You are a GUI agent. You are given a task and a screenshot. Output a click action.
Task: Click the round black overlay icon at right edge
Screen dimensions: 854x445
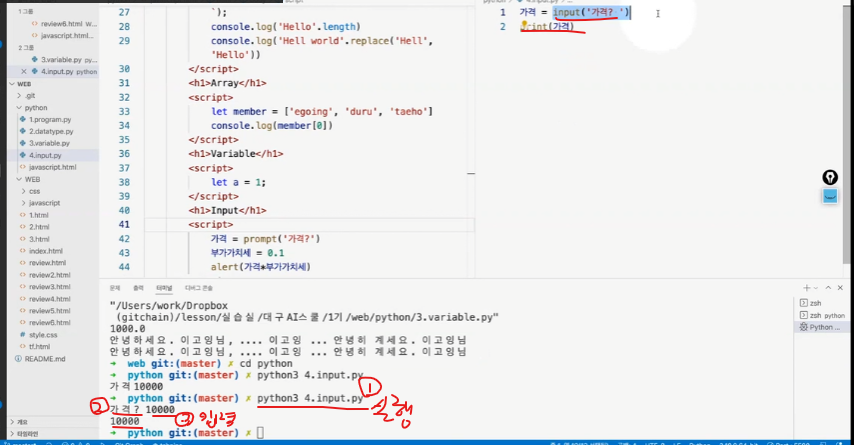click(x=830, y=177)
